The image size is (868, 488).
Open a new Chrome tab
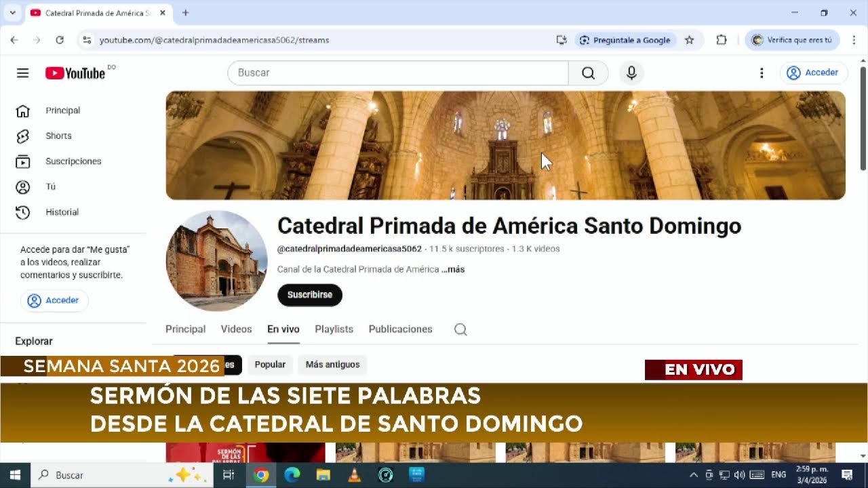pyautogui.click(x=185, y=13)
